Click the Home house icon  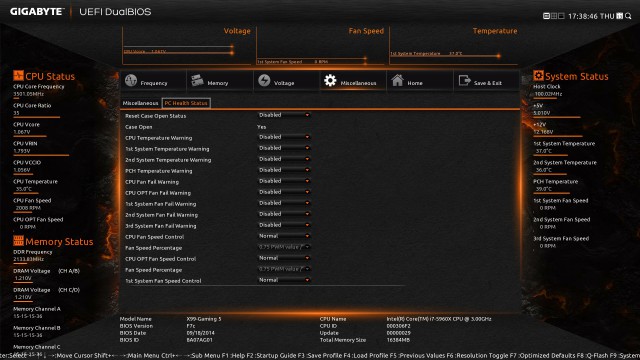[397, 80]
